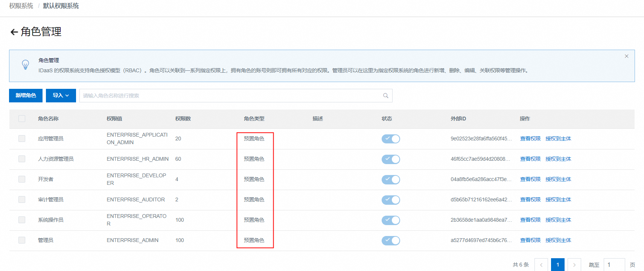This screenshot has height=271, width=644.
Task: Check the 人力资源管理员 row checkbox
Action: 22,159
